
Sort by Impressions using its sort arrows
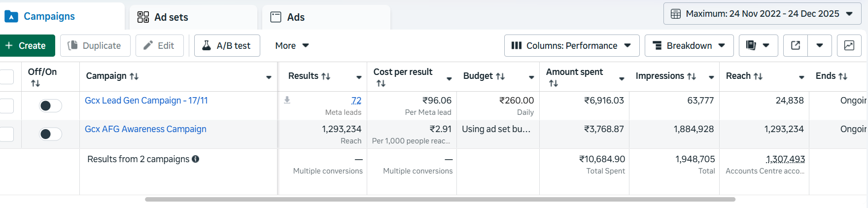(x=692, y=76)
